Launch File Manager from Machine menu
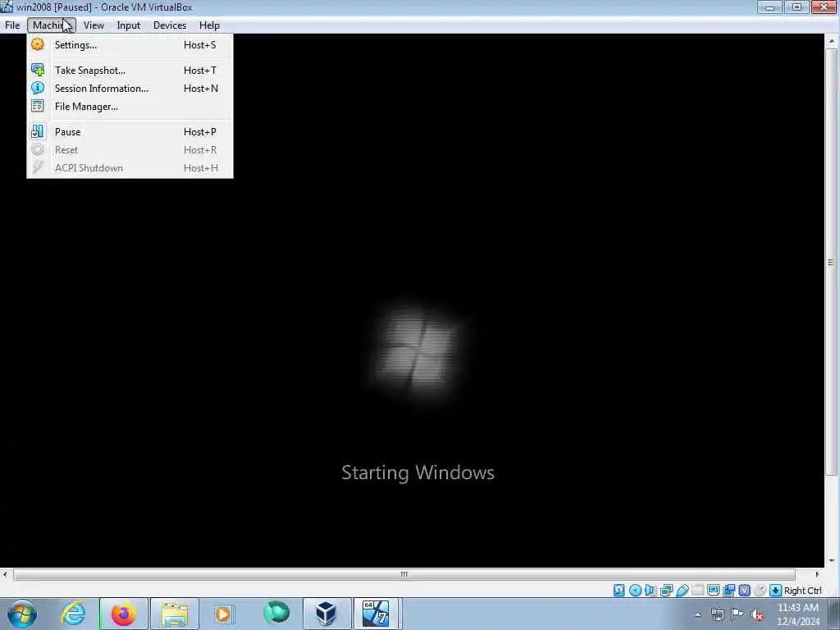This screenshot has width=840, height=630. [x=130, y=106]
